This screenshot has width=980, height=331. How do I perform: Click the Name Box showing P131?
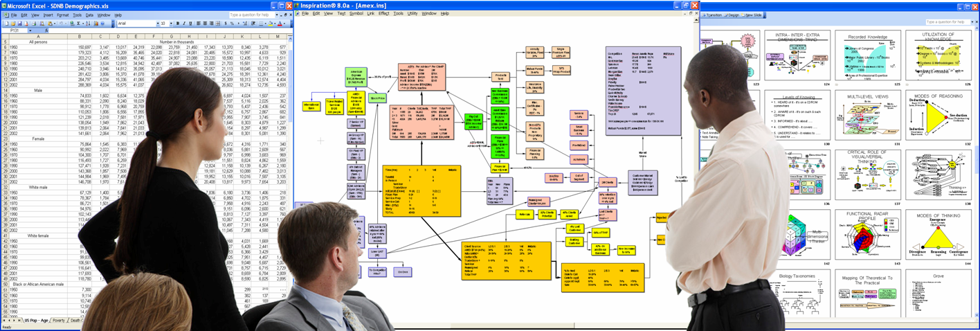pos(15,30)
